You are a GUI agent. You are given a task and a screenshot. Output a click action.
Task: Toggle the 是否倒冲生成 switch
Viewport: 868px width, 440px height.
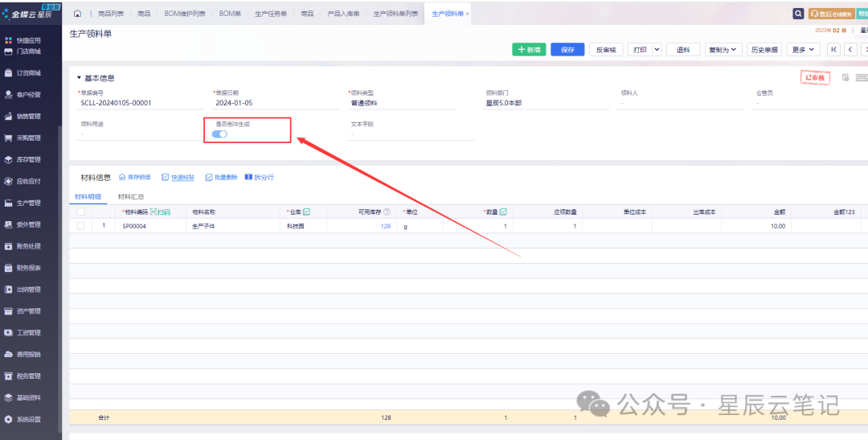point(219,134)
